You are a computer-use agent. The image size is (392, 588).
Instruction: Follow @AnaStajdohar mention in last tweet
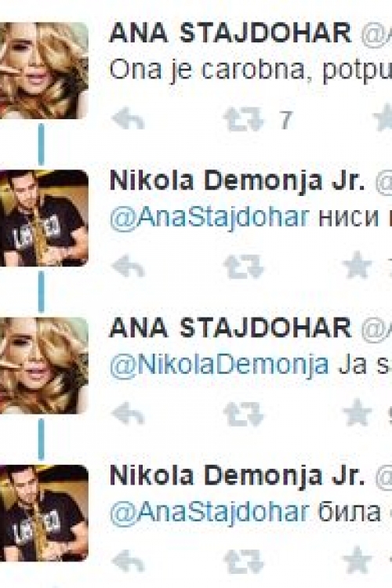click(x=209, y=513)
